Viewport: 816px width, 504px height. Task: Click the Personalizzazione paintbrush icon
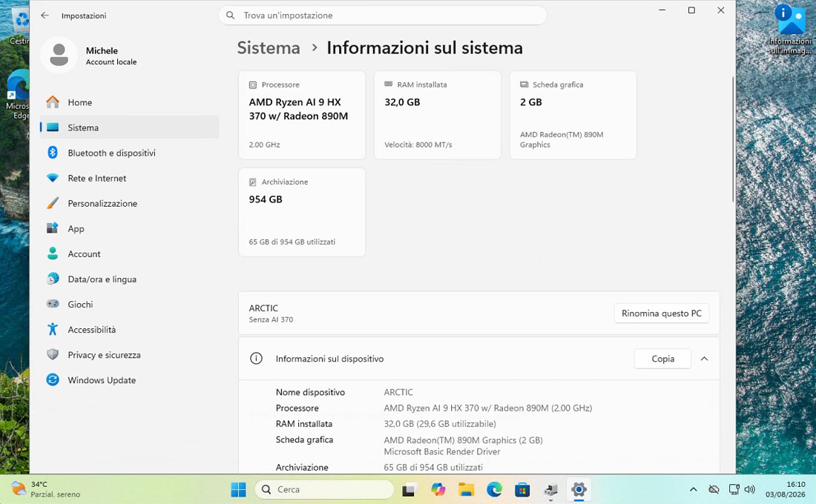(53, 203)
